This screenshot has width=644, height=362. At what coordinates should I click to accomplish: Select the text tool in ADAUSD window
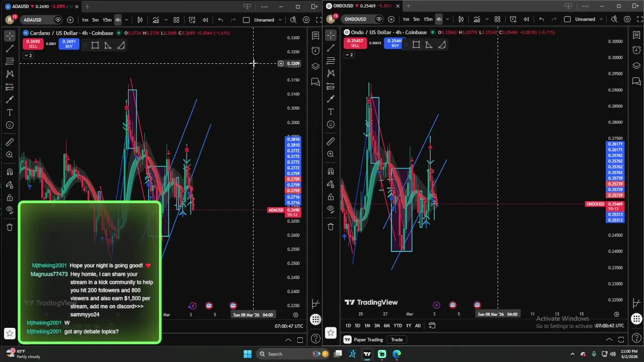coord(10,112)
